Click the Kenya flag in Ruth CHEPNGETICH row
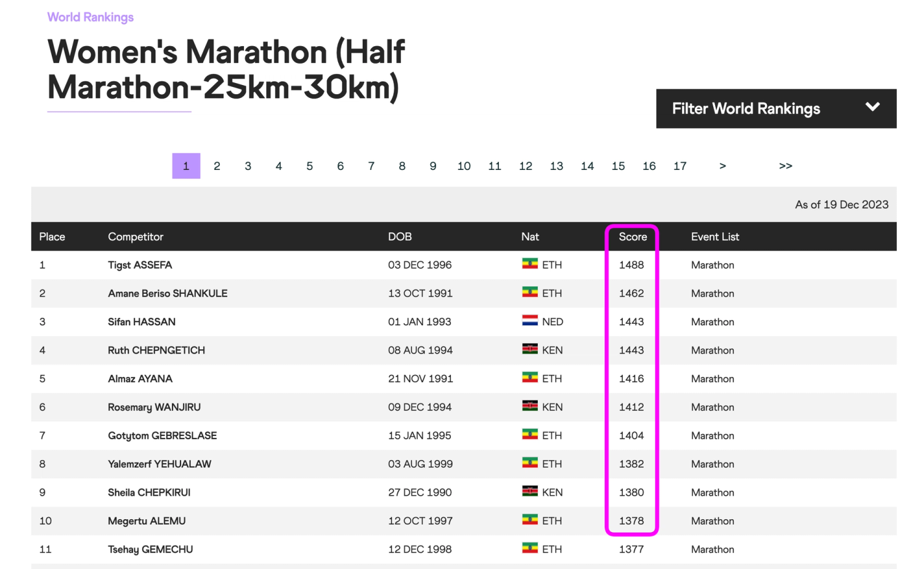Image resolution: width=924 pixels, height=569 pixels. [x=530, y=349]
